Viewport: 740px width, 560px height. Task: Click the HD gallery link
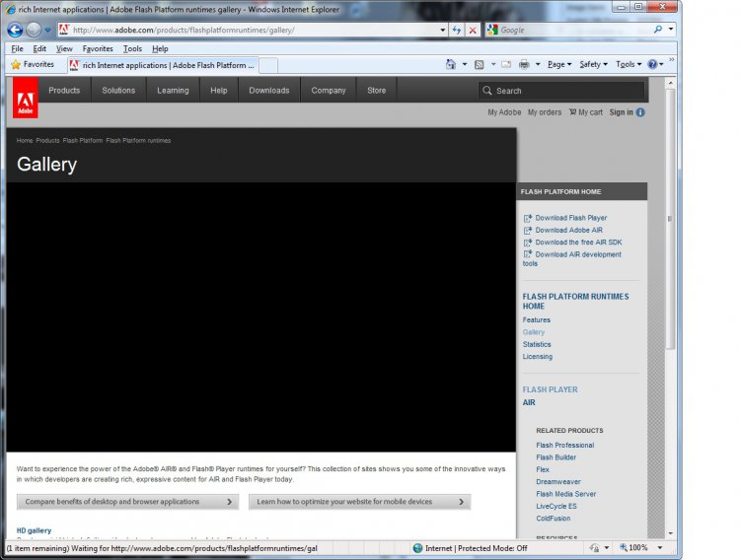point(34,530)
